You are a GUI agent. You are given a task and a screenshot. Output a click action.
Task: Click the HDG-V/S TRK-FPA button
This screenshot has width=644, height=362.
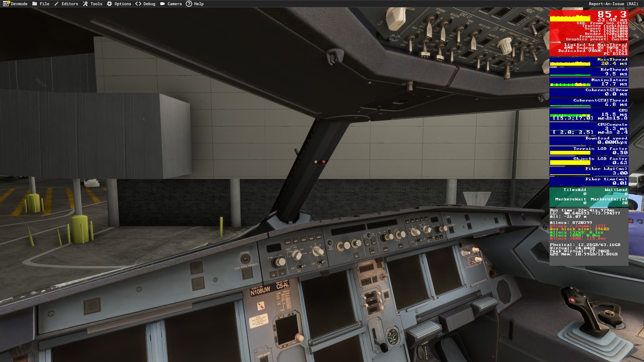click(x=369, y=235)
